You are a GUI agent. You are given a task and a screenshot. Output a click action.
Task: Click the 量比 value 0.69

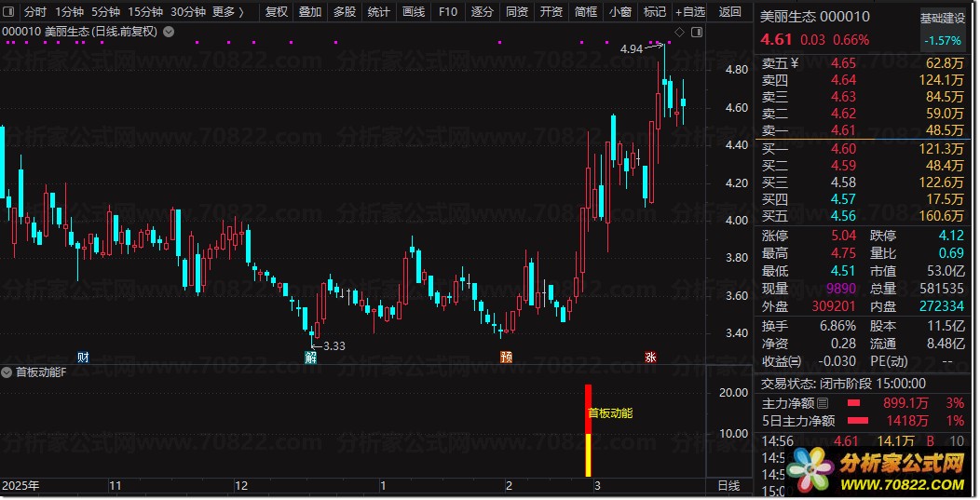click(951, 253)
